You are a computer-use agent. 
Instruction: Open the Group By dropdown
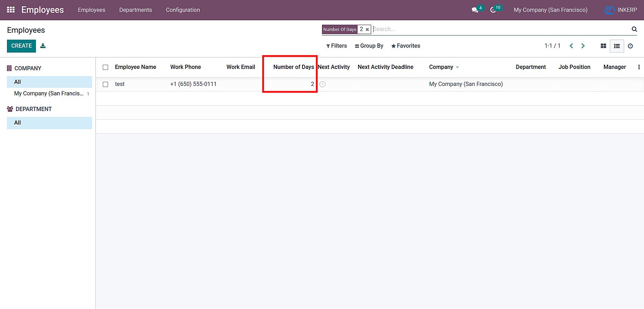coord(369,46)
